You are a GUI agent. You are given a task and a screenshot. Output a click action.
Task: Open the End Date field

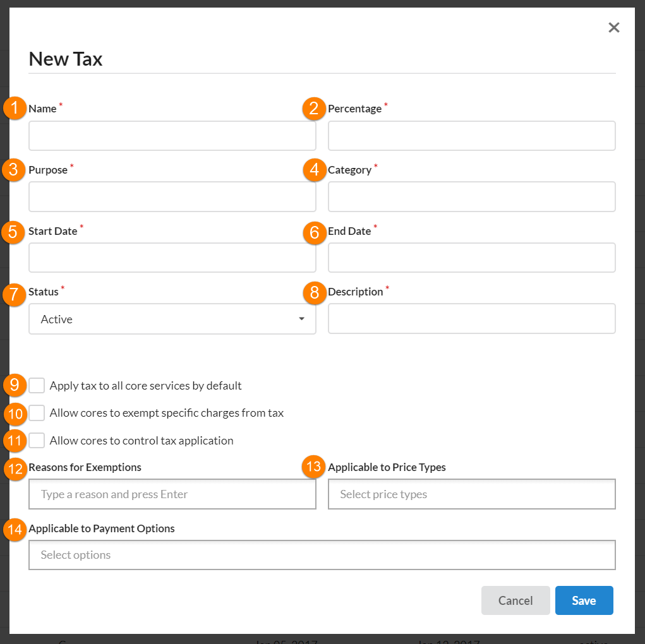click(471, 258)
